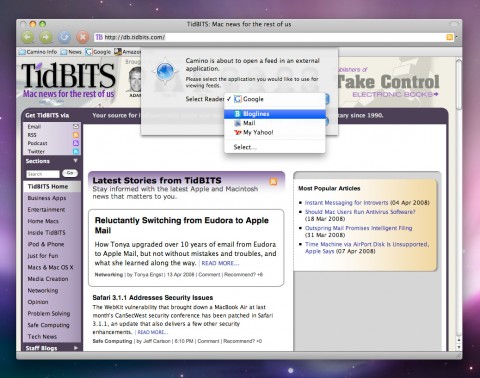The width and height of the screenshot is (480, 378).
Task: Click the Twitter icon in sidebar
Action: click(76, 151)
